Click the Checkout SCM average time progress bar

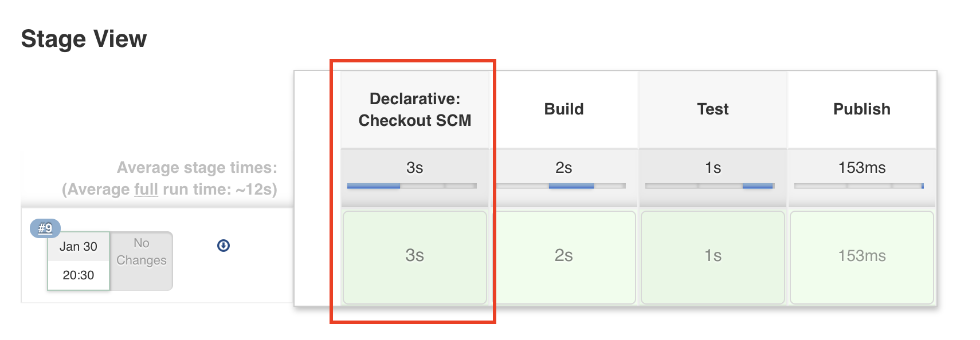(x=411, y=186)
